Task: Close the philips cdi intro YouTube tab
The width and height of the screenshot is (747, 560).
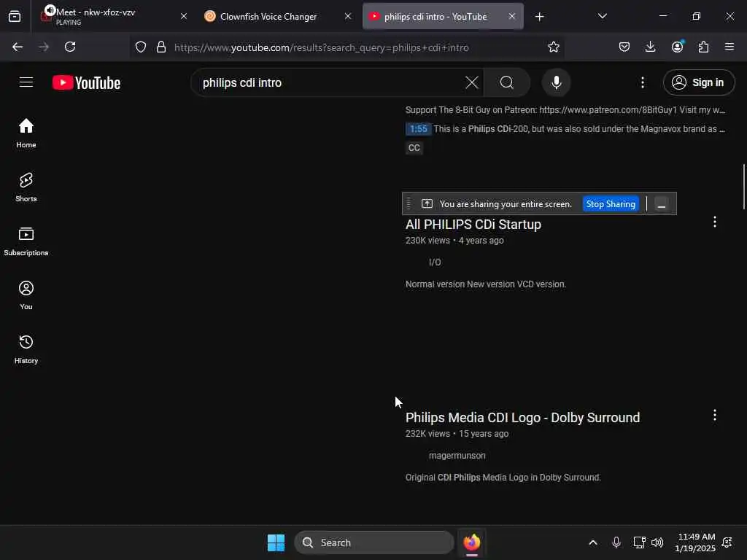Action: (511, 16)
